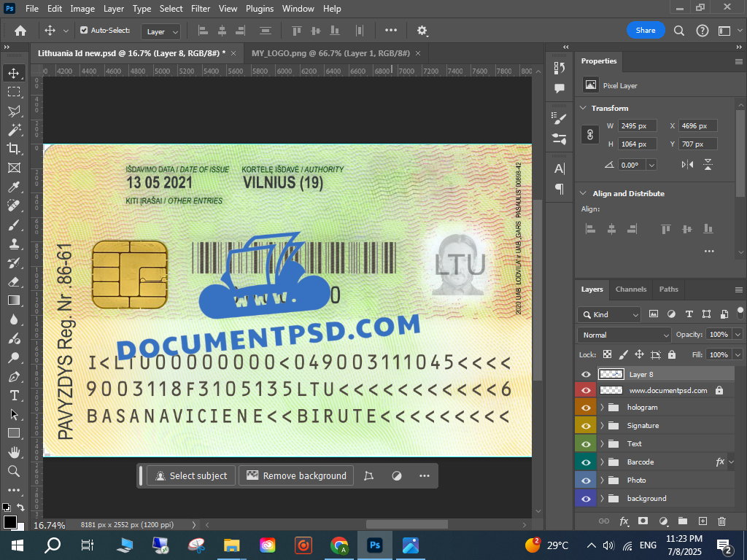Collapse the Align and Distribute section
747x560 pixels.
[583, 193]
